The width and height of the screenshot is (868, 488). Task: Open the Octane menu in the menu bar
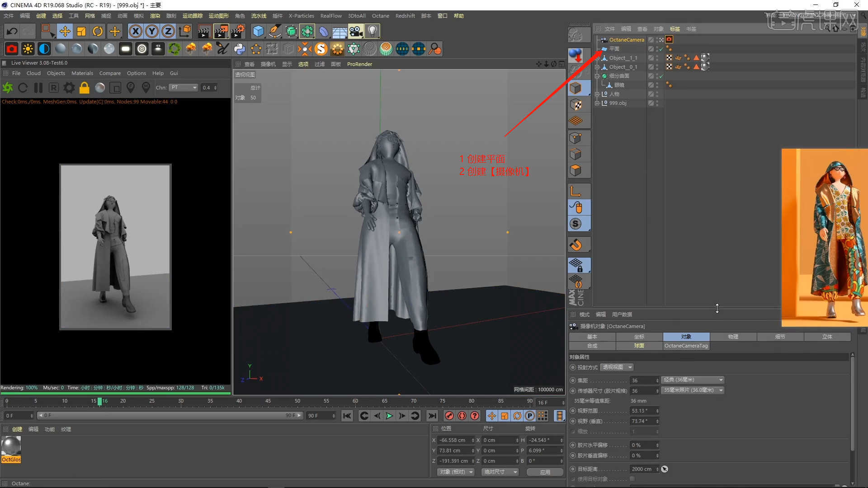380,15
